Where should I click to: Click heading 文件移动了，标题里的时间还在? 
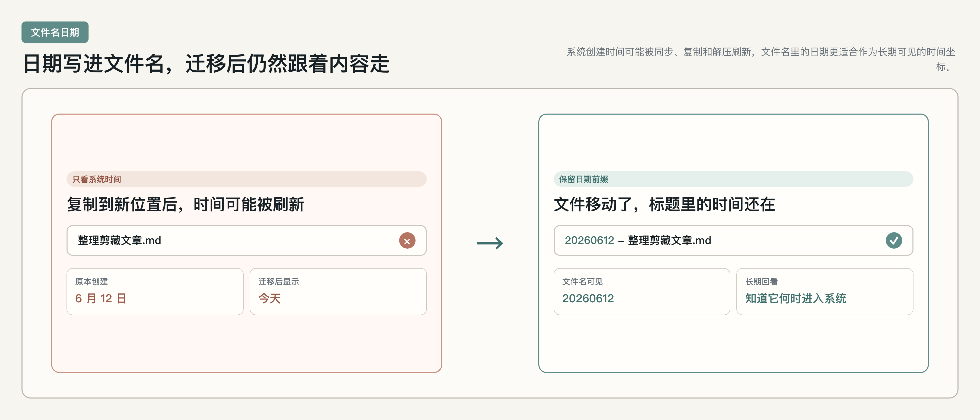click(664, 204)
